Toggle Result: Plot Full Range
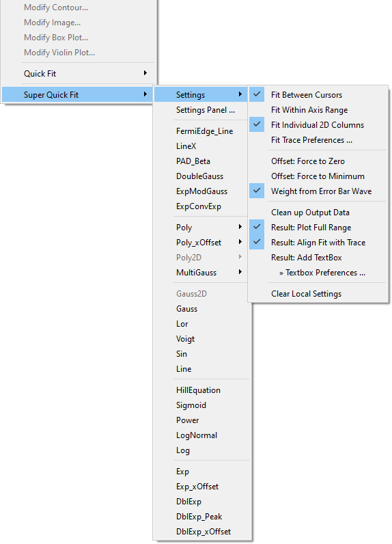Screen dimensions: 392x544 pyautogui.click(x=318, y=228)
